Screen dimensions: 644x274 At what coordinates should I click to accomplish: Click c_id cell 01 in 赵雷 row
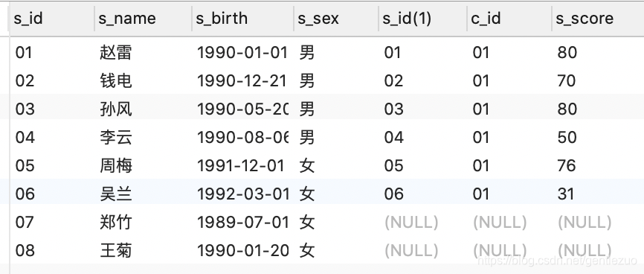(x=481, y=53)
